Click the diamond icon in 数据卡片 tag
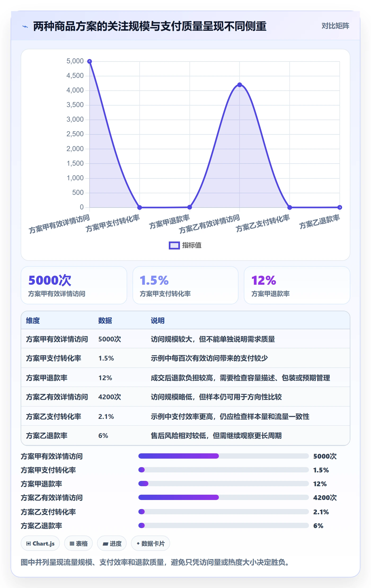Viewport: 371px width, 588px height. coord(138,543)
